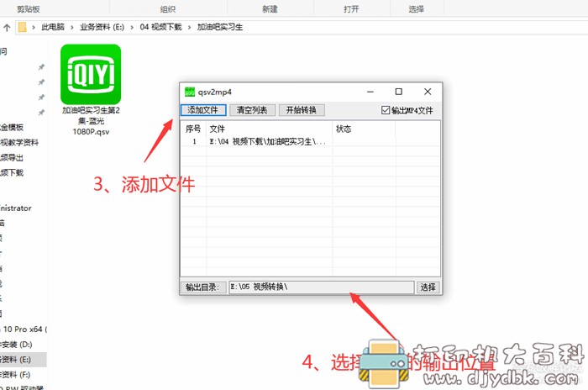Click the 序号 column header
The width and height of the screenshot is (588, 390).
(193, 129)
